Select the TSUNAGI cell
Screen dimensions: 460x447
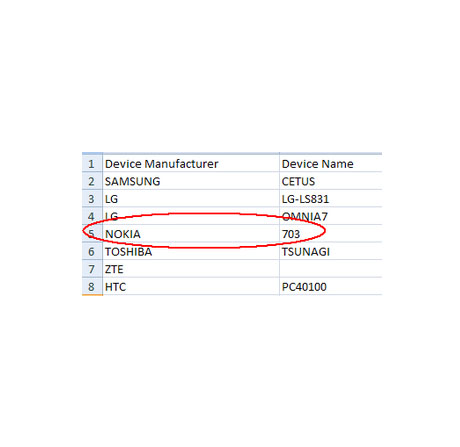[331, 251]
